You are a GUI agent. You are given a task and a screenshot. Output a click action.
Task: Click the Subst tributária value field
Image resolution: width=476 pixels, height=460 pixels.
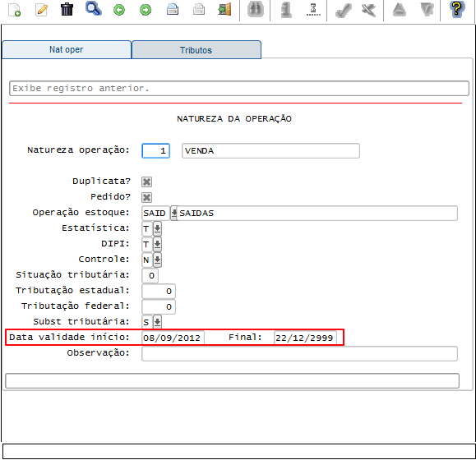[147, 322]
